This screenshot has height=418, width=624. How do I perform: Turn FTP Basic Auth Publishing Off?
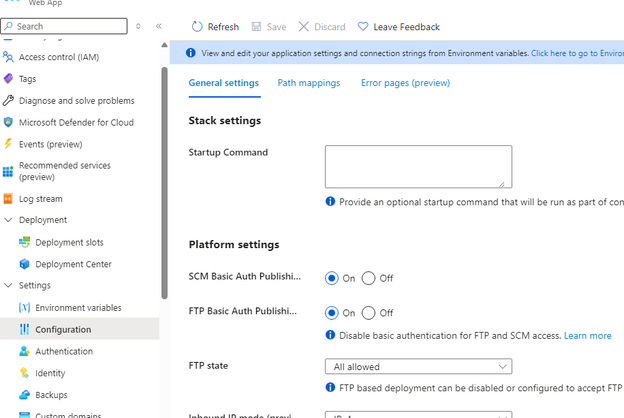(369, 313)
